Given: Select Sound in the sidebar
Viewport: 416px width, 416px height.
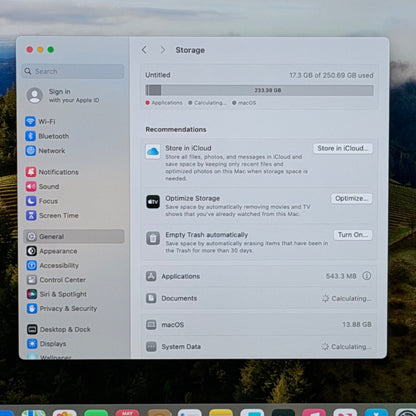Looking at the screenshot, I should coord(43,186).
